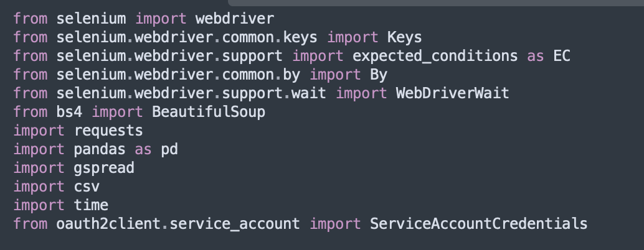Image resolution: width=644 pixels, height=250 pixels.
Task: Click selenium.webdriver.common.keys module path
Action: coord(187,37)
